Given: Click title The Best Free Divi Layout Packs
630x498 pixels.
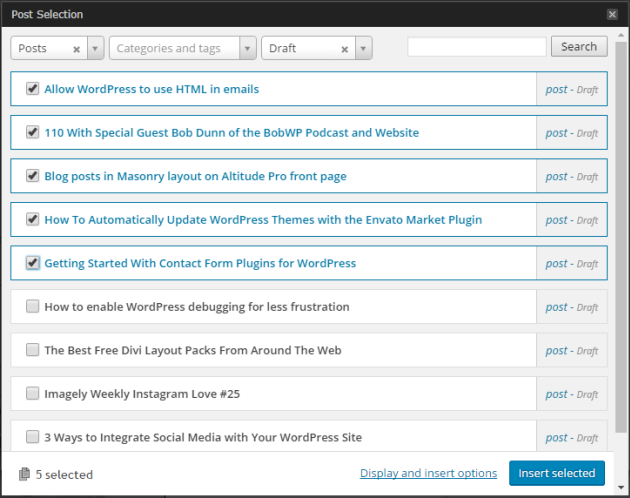Looking at the screenshot, I should (193, 350).
